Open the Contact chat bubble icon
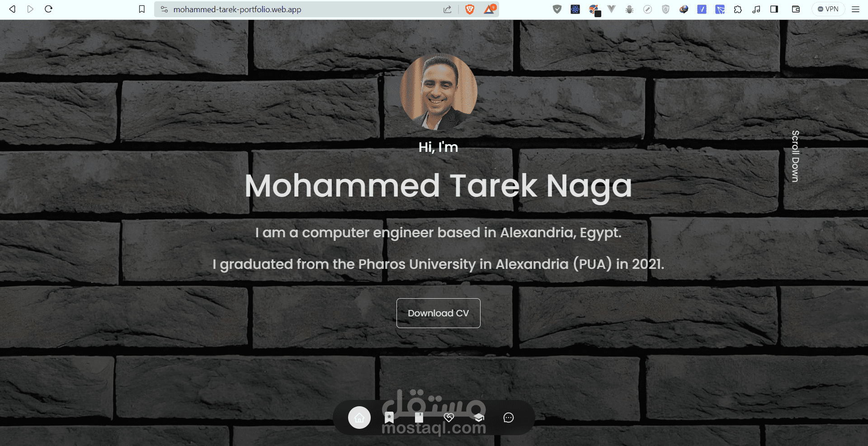The height and width of the screenshot is (446, 868). (x=508, y=418)
